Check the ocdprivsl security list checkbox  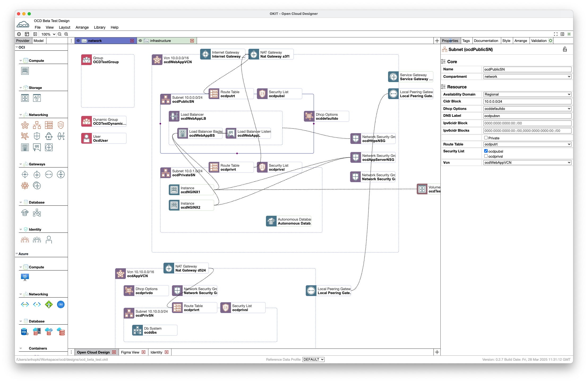point(486,156)
